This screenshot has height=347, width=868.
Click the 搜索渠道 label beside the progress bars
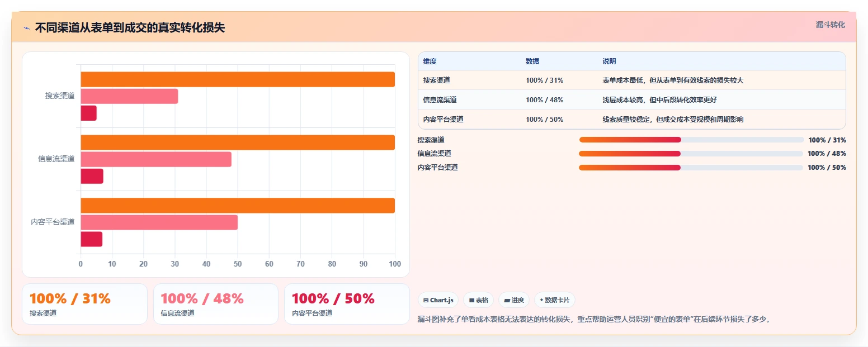[431, 140]
